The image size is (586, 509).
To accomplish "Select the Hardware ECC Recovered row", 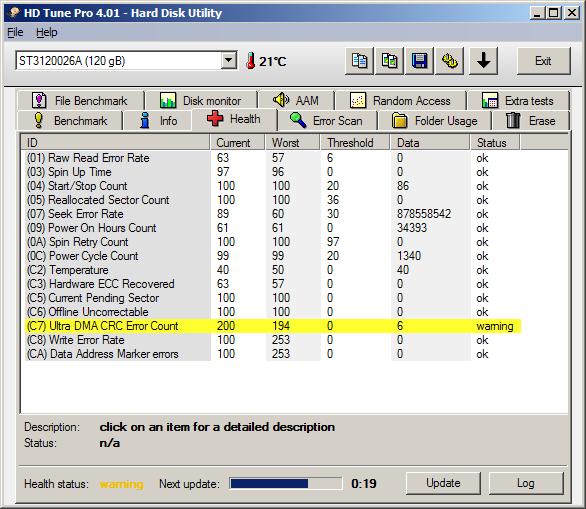I will (x=273, y=284).
